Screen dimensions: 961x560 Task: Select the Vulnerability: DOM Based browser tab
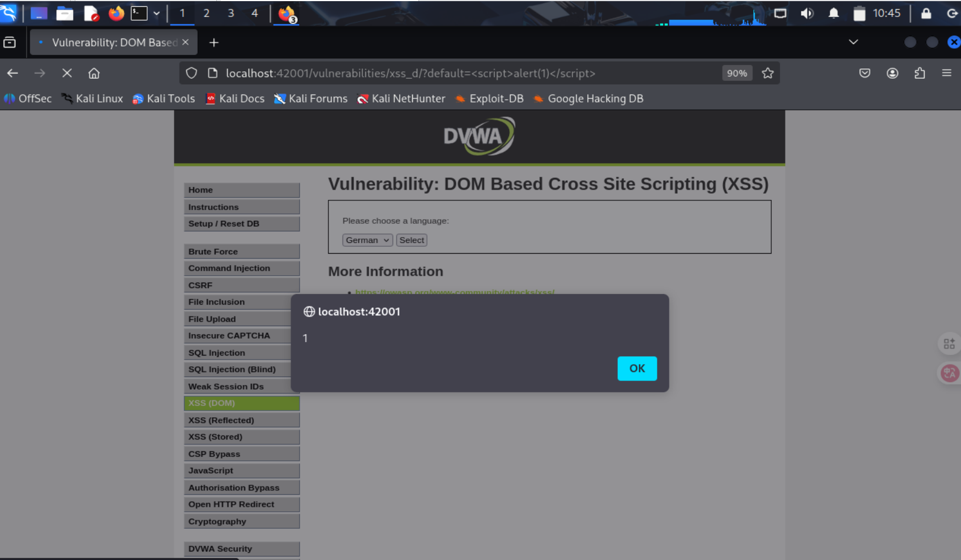pyautogui.click(x=113, y=42)
